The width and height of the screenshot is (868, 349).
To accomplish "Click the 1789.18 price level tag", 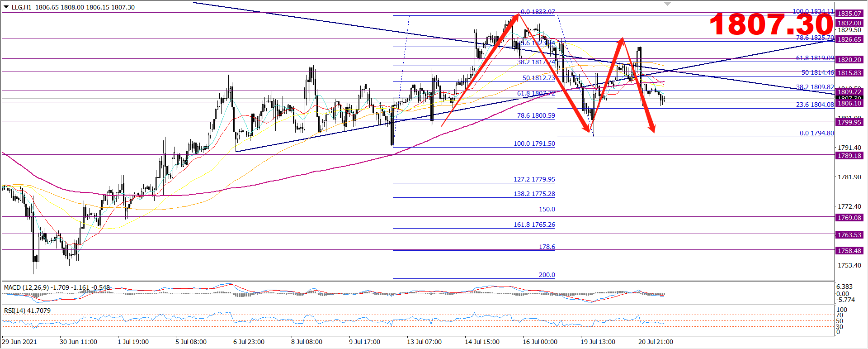I will point(849,156).
